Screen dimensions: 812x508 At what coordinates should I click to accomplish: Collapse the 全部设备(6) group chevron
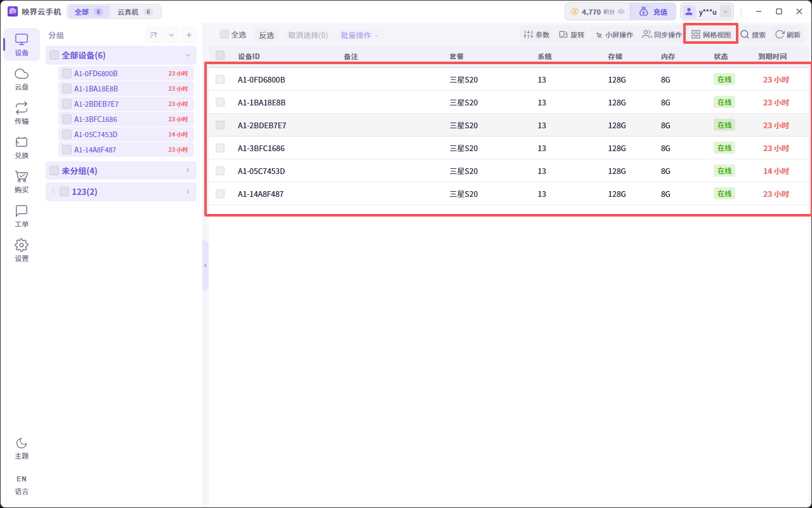point(188,55)
